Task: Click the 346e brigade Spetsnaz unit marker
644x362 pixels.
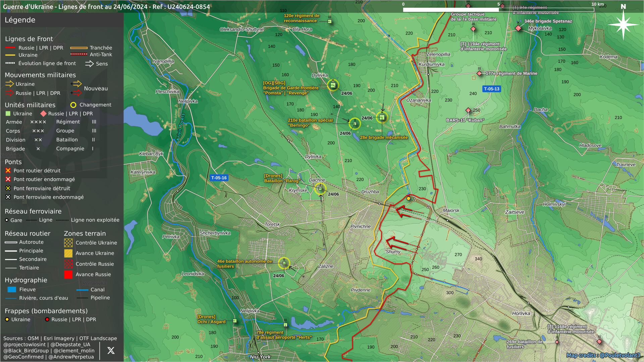Action: tap(518, 28)
